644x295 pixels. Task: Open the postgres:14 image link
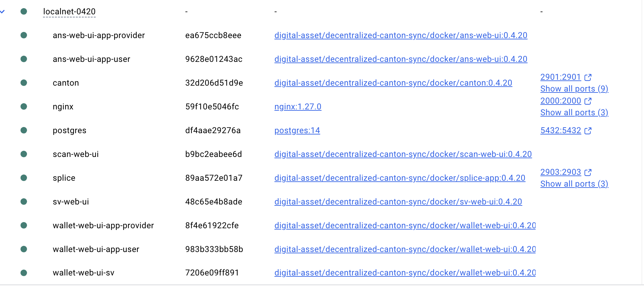(x=297, y=131)
